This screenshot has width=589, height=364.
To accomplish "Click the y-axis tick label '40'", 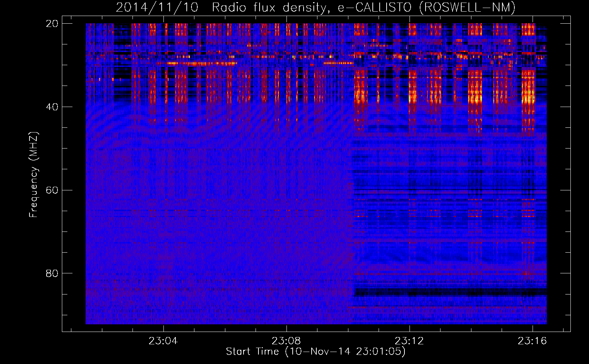I will point(52,107).
